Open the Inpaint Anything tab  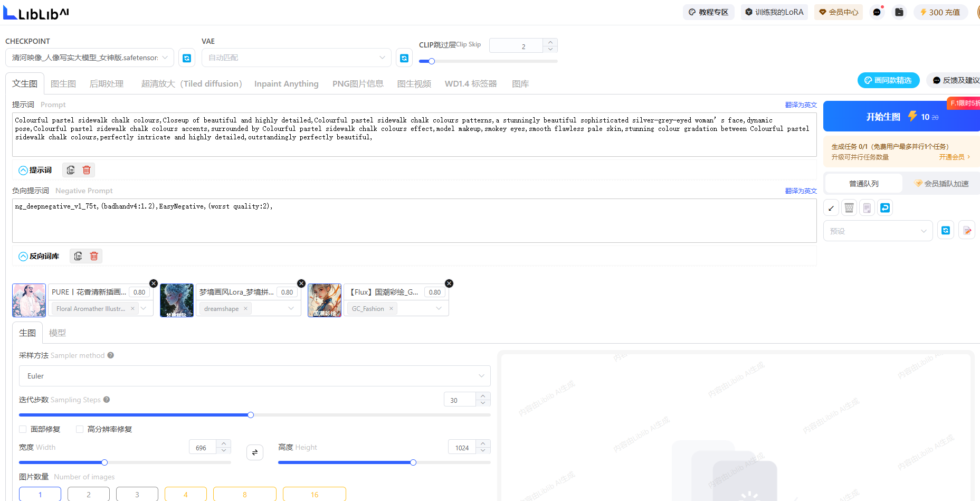click(x=286, y=84)
